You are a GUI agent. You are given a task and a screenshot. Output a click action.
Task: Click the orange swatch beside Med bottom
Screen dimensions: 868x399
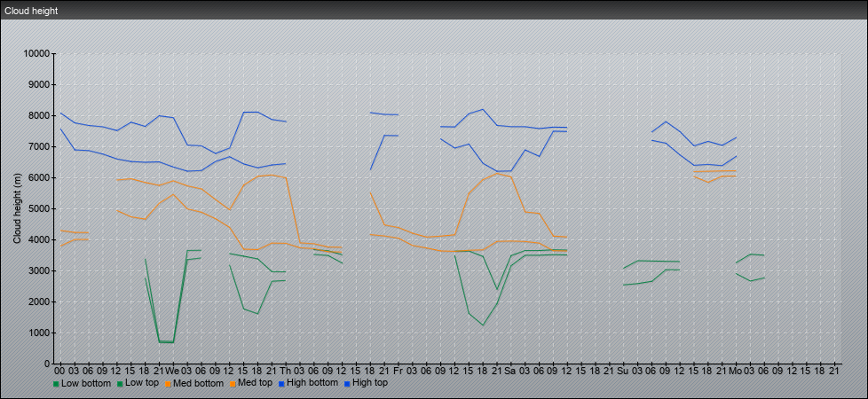pyautogui.click(x=169, y=384)
